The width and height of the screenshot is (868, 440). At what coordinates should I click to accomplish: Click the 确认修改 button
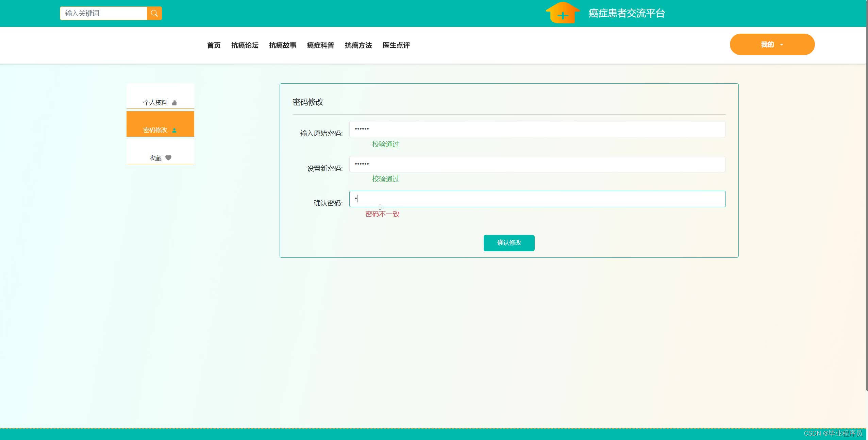pyautogui.click(x=509, y=243)
